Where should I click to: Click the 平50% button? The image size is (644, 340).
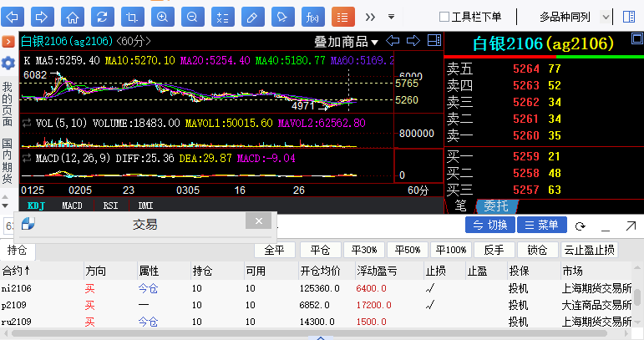408,250
